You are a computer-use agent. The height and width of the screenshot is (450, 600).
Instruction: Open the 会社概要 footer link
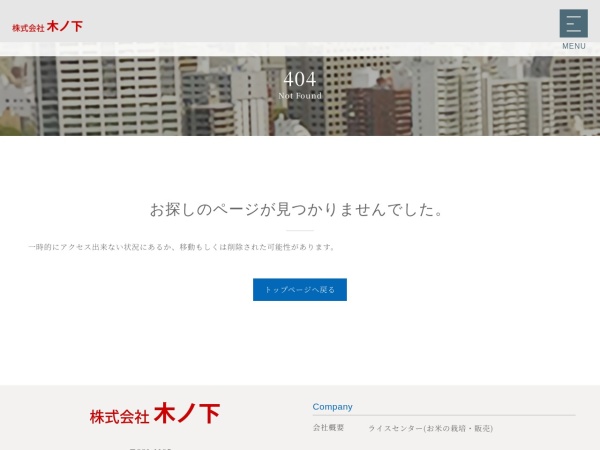point(328,428)
